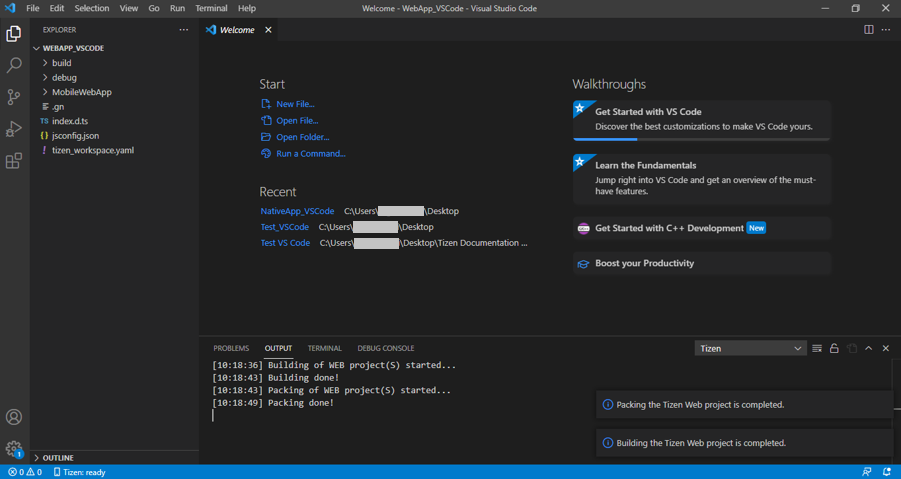Open Run and Debug view
The image size is (901, 479).
pyautogui.click(x=14, y=129)
